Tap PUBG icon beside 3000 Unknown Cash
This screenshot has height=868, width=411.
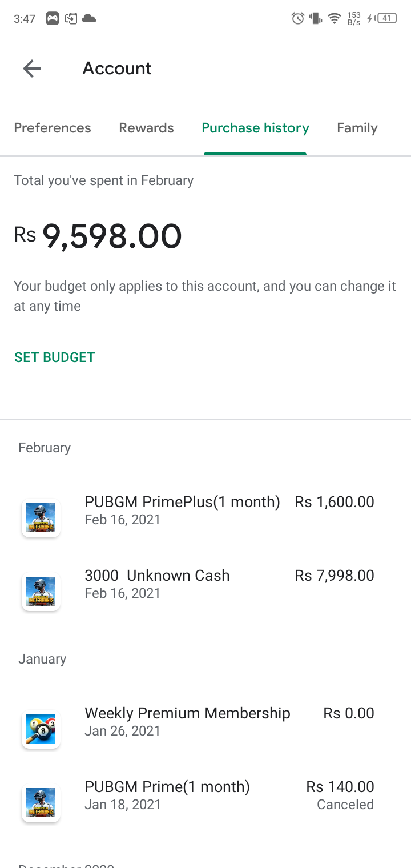click(41, 592)
